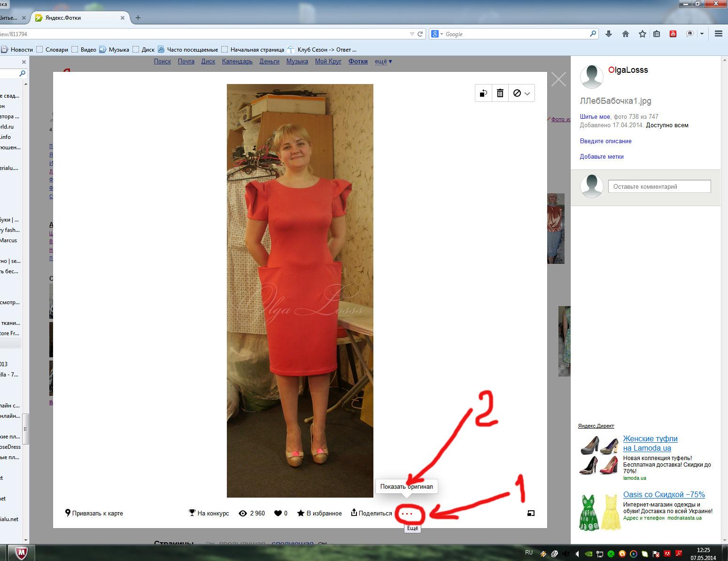Reload the page with the refresh icon
Viewport: 728px width, 561px height.
(x=420, y=34)
